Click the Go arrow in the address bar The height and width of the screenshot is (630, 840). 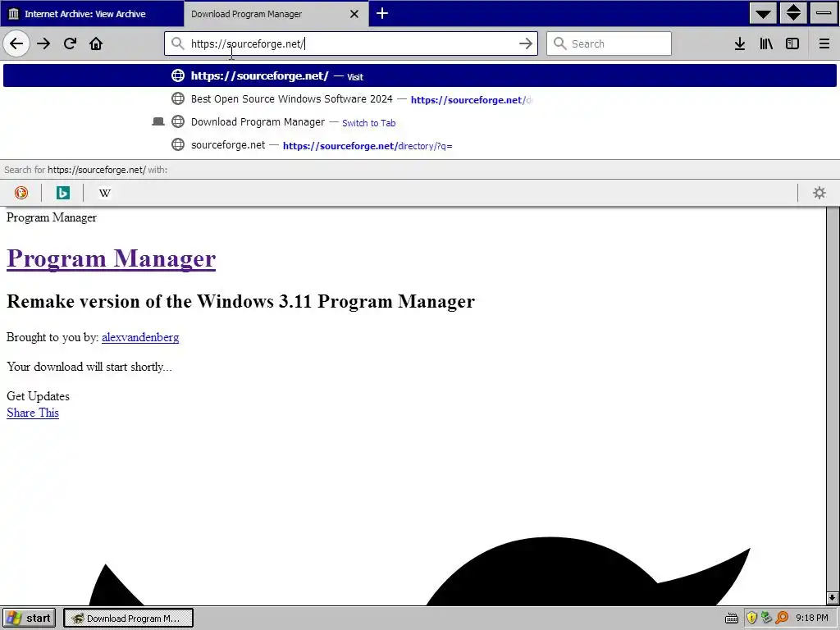pyautogui.click(x=526, y=43)
